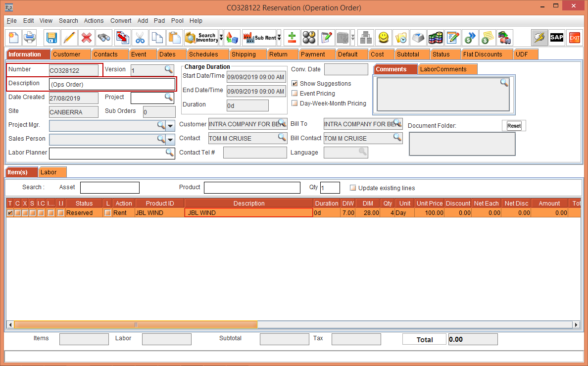This screenshot has width=588, height=366.
Task: Click the scissors cut icon
Action: (x=140, y=38)
